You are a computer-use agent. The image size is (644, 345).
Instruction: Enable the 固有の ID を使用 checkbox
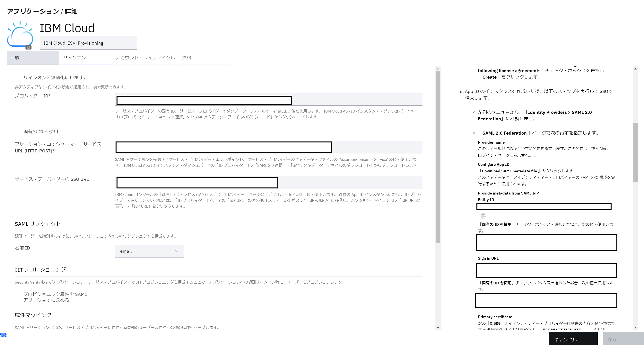(x=19, y=132)
